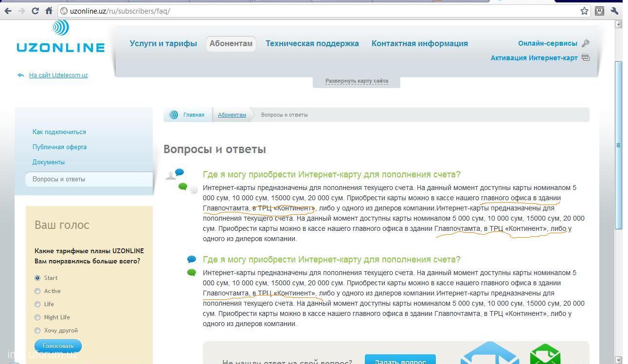
Task: Open browser home page icon
Action: pos(49,10)
